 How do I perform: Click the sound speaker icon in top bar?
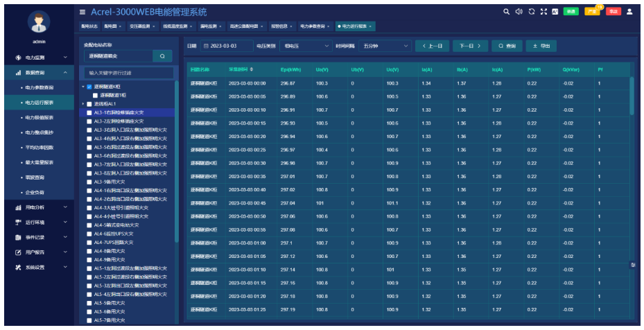pyautogui.click(x=519, y=12)
